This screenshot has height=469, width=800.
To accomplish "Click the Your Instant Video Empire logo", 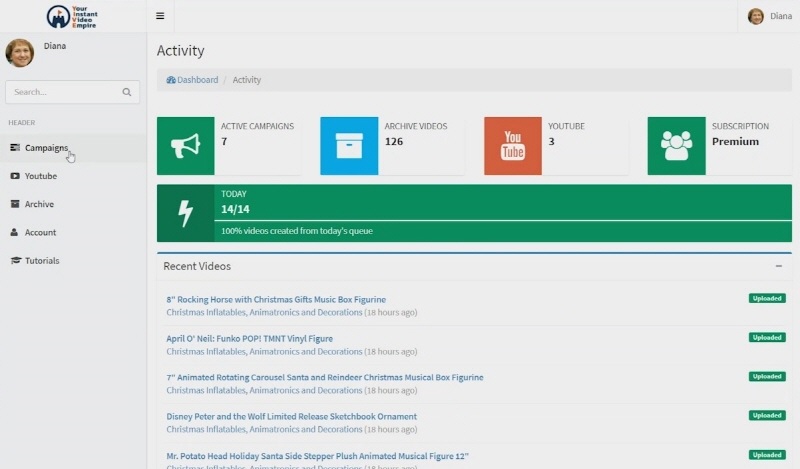I will pos(72,17).
